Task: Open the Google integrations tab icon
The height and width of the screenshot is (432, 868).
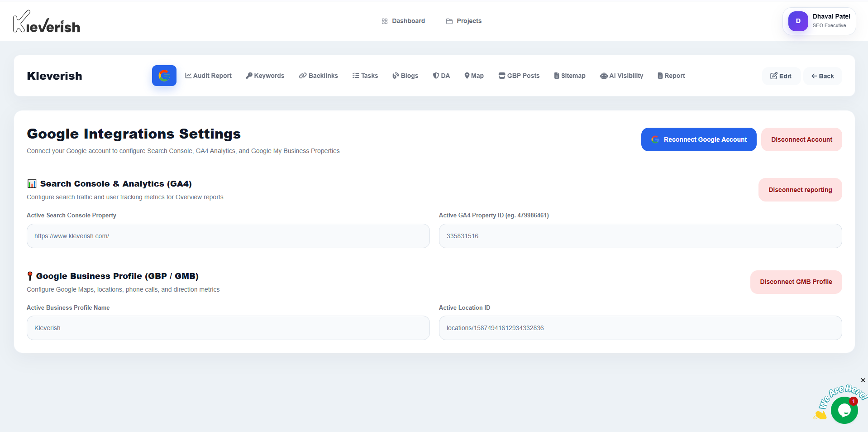Action: (164, 76)
